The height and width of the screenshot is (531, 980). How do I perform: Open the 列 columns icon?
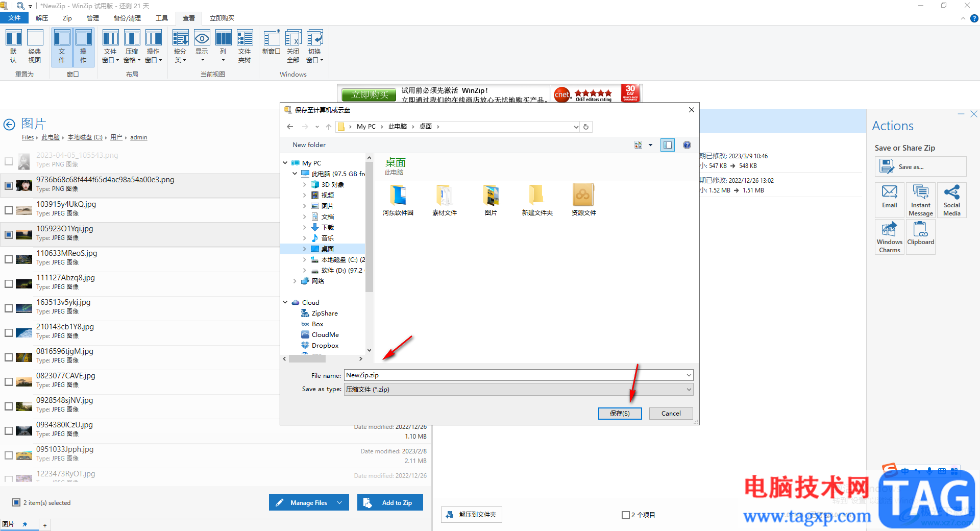click(223, 46)
